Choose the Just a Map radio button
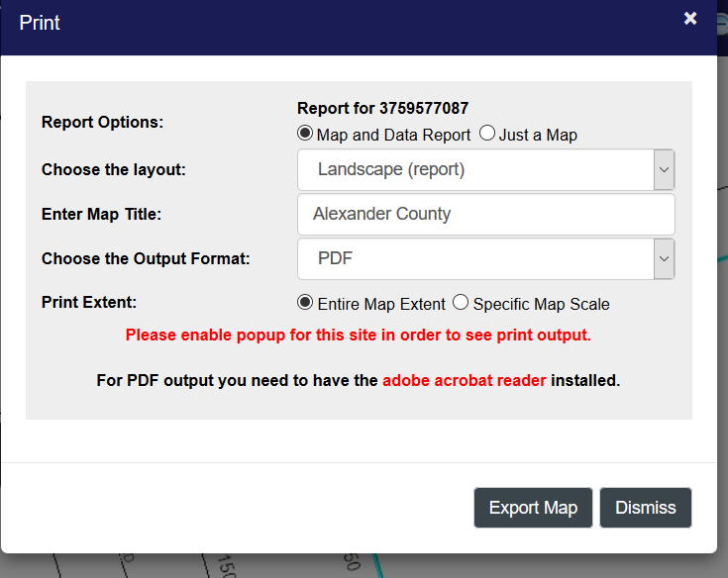Image resolution: width=728 pixels, height=578 pixels. 487,134
